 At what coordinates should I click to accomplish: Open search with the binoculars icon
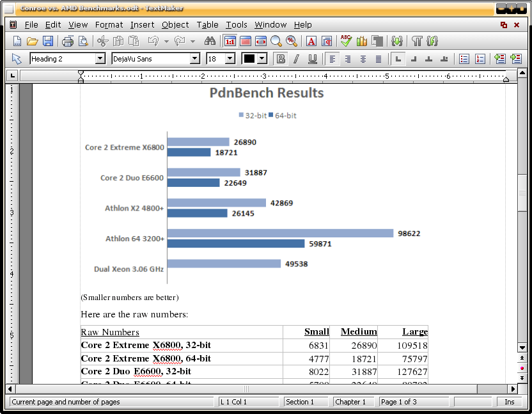click(210, 42)
